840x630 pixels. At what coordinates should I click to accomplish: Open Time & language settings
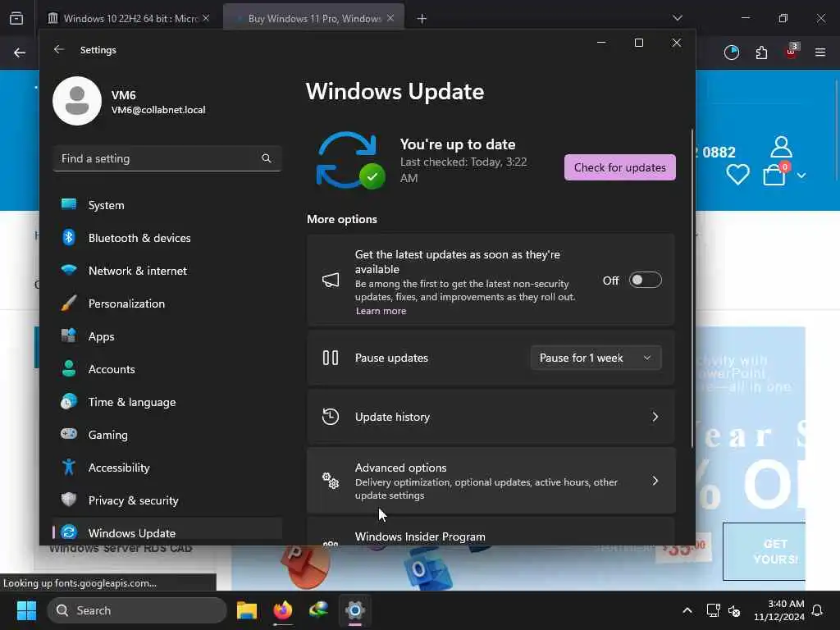point(167,402)
